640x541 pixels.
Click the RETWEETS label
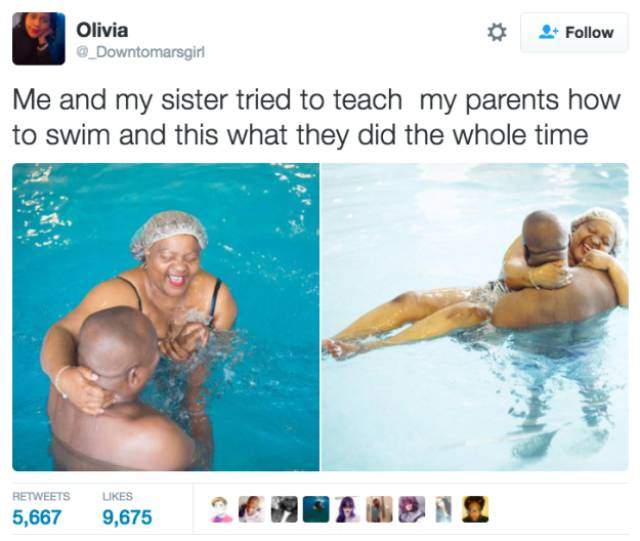[41, 496]
